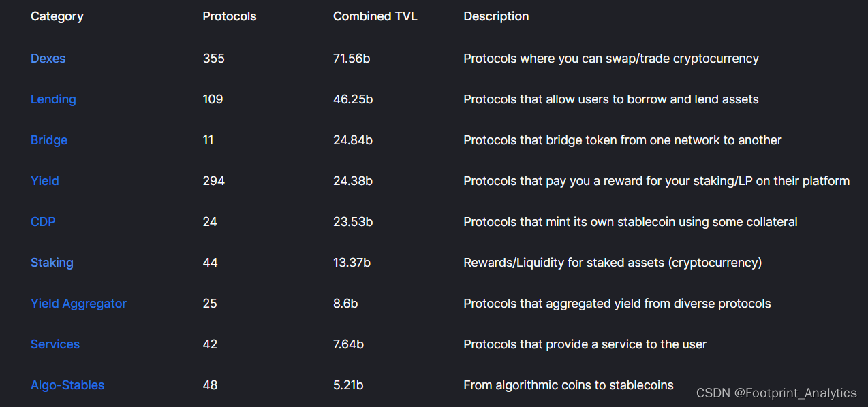The image size is (868, 407).
Task: Click the Bridge 24.84b TVL cell
Action: [353, 140]
